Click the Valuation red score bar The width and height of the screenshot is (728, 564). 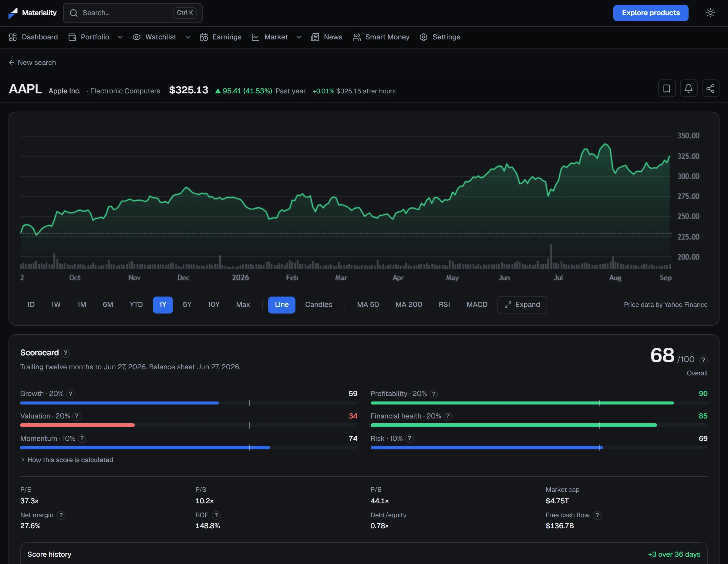click(77, 425)
